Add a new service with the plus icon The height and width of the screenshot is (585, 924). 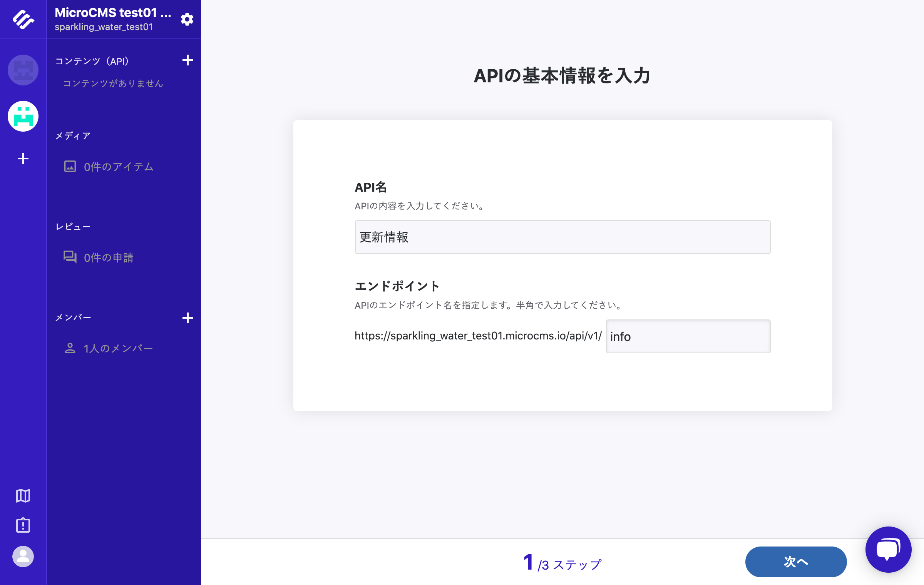(x=23, y=158)
